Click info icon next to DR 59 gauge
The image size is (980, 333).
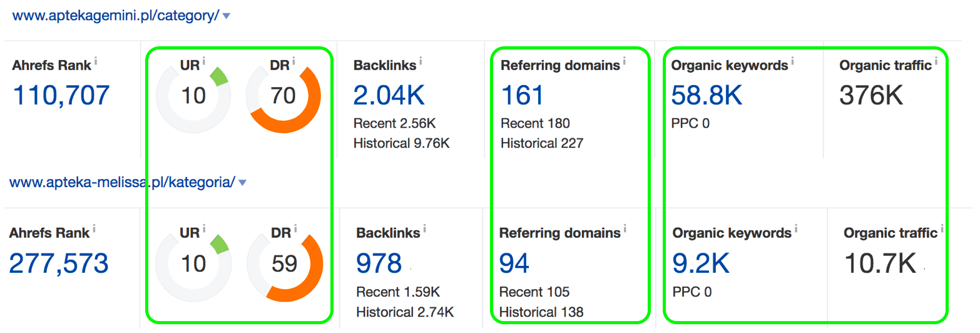click(296, 229)
